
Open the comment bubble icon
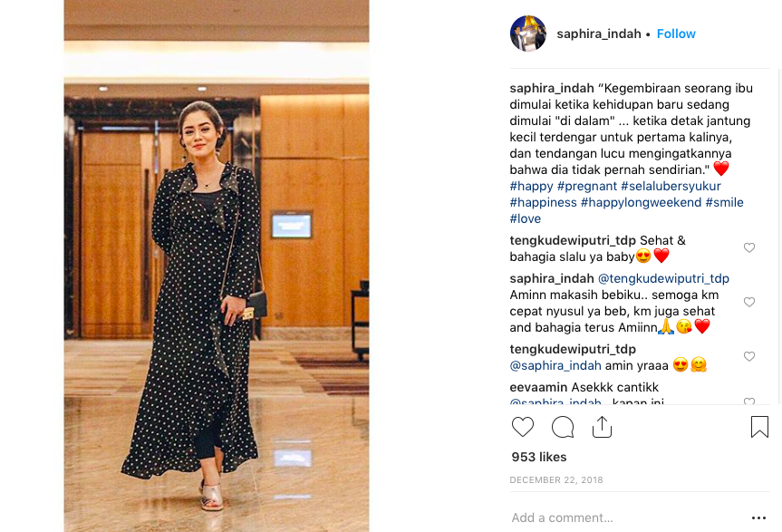(x=563, y=427)
